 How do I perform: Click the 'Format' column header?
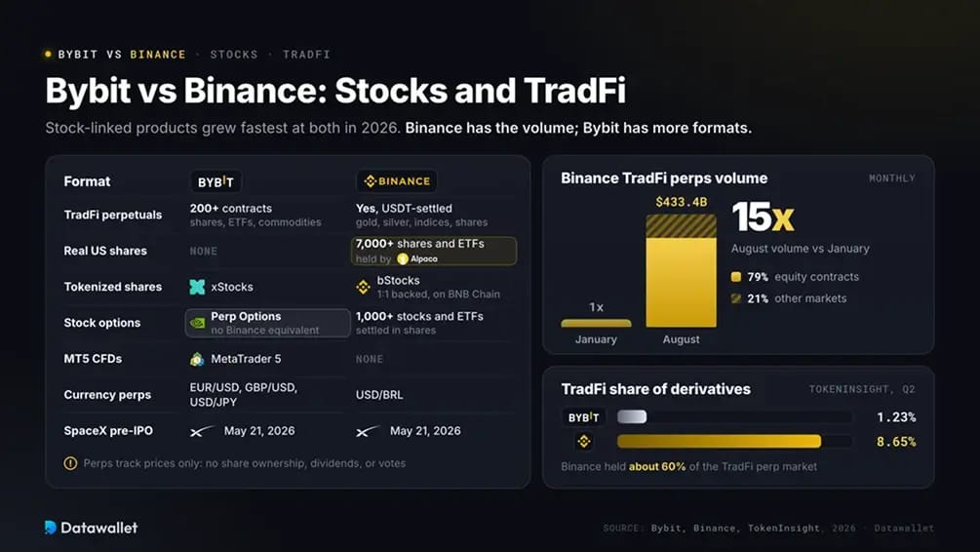pos(87,181)
